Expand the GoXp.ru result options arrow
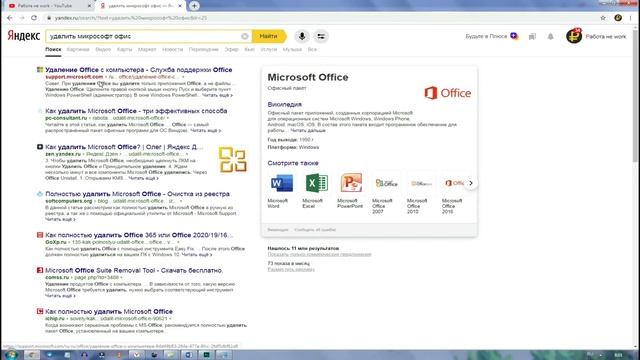 [178, 242]
